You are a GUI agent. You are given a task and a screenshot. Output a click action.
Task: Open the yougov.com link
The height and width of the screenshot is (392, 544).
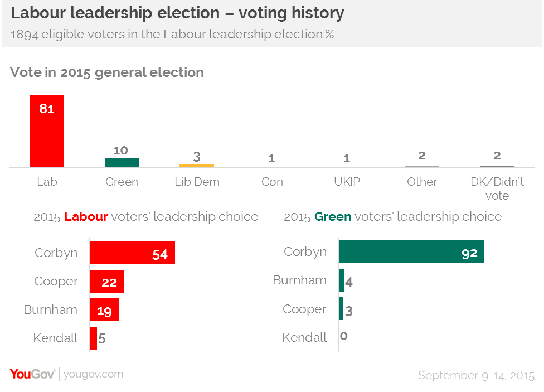(93, 374)
